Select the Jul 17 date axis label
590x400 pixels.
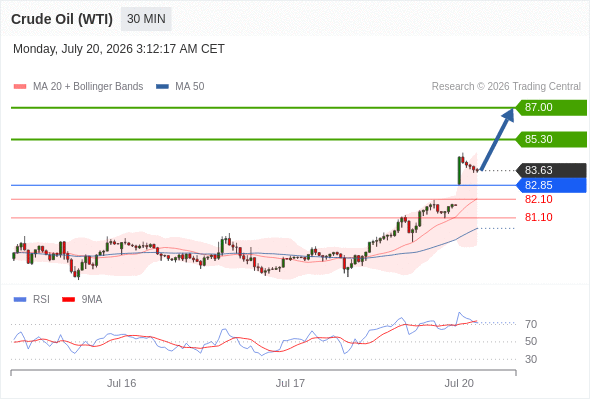[290, 383]
